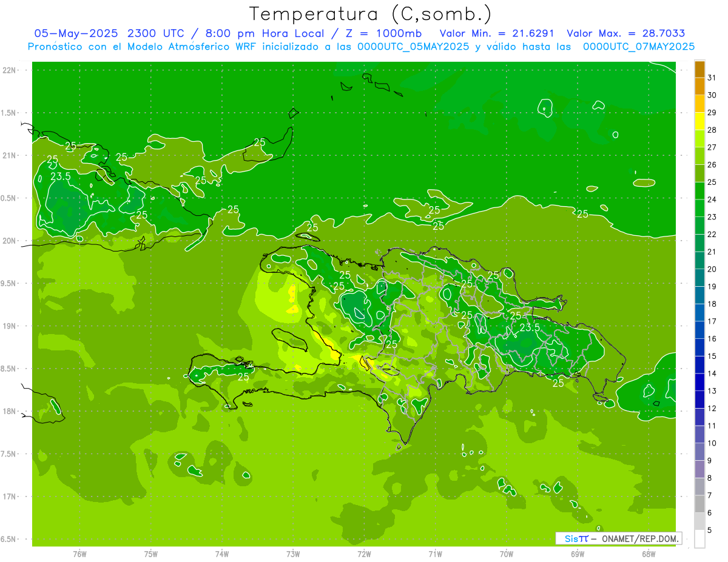Click the "70W" longitude axis label
Viewport: 728px width, 562px height.
coord(507,554)
